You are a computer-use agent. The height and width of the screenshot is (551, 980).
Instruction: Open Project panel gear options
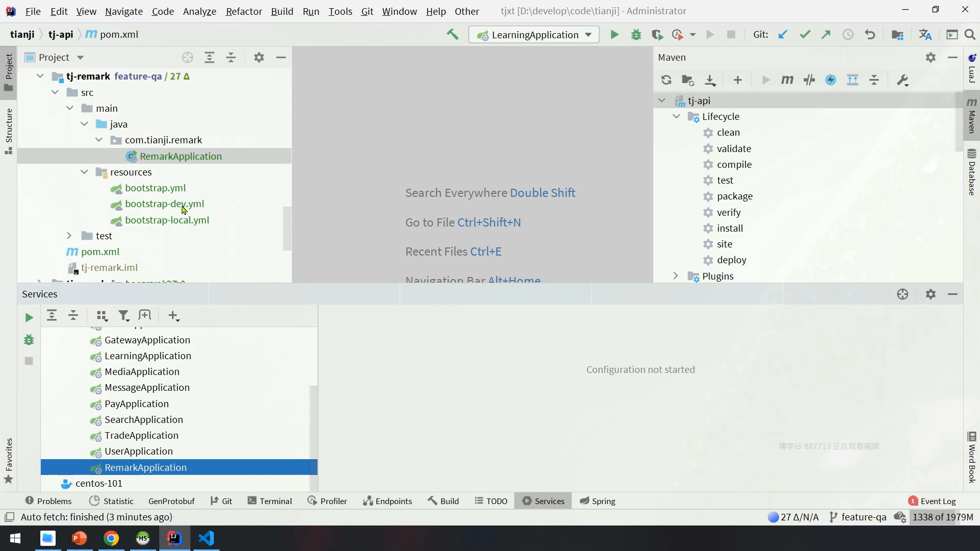click(259, 58)
